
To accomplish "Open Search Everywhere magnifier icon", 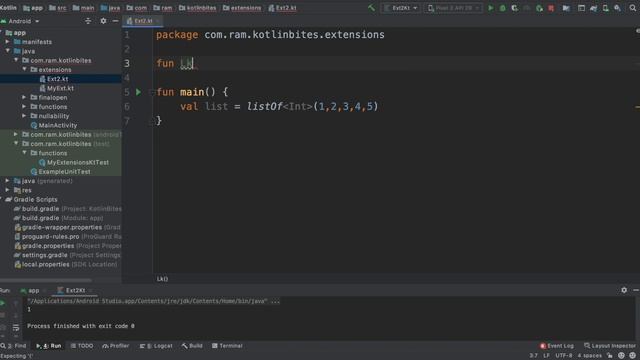I will pos(632,8).
